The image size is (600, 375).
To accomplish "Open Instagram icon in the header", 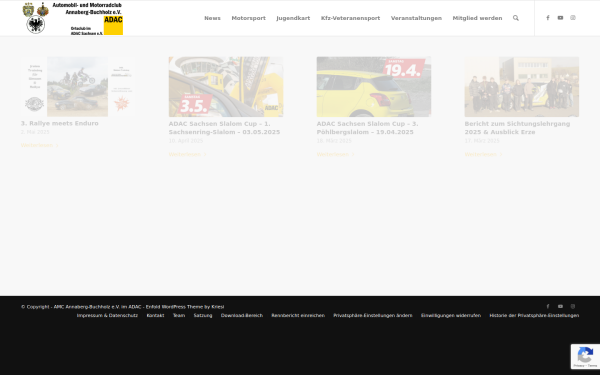I will tap(573, 18).
